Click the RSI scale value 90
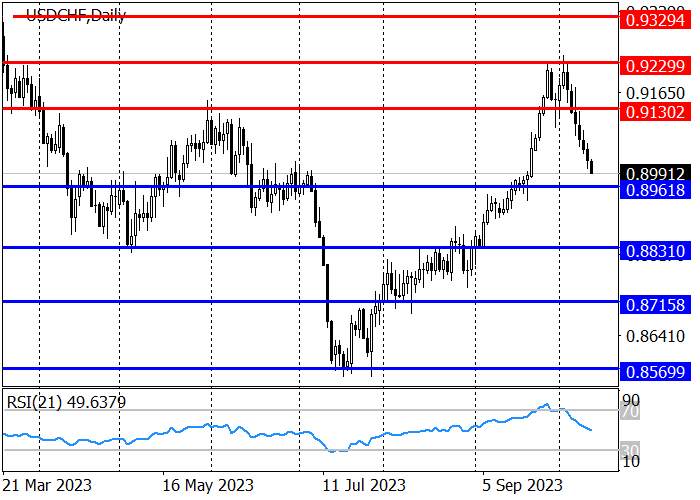Image resolution: width=700 pixels, height=500 pixels. [631, 400]
